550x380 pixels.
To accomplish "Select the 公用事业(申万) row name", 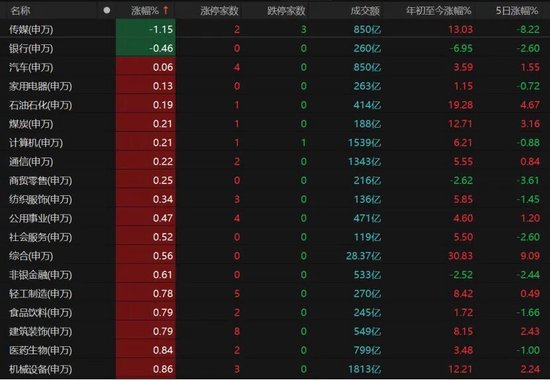I will click(x=41, y=218).
